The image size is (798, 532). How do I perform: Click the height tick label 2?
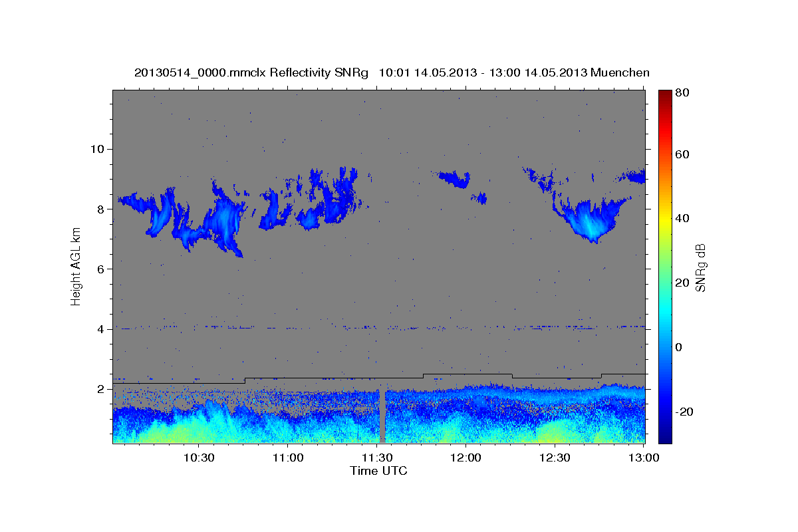tap(101, 389)
